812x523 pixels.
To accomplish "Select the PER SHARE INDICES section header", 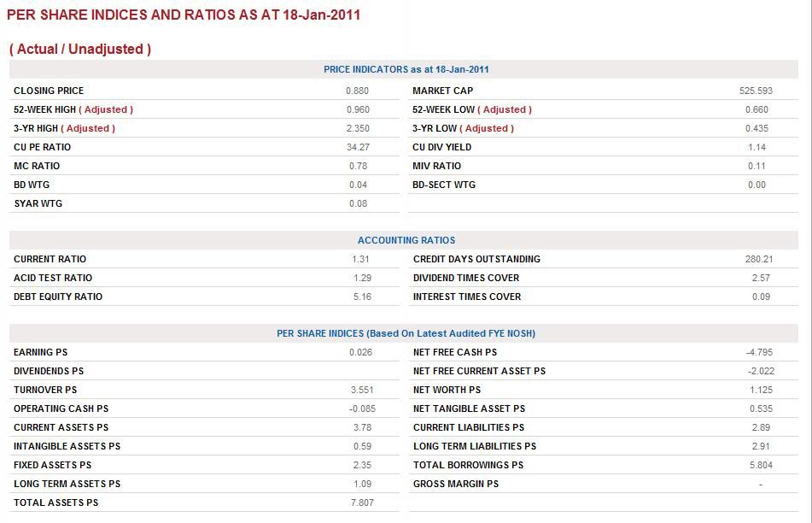I will (x=406, y=333).
